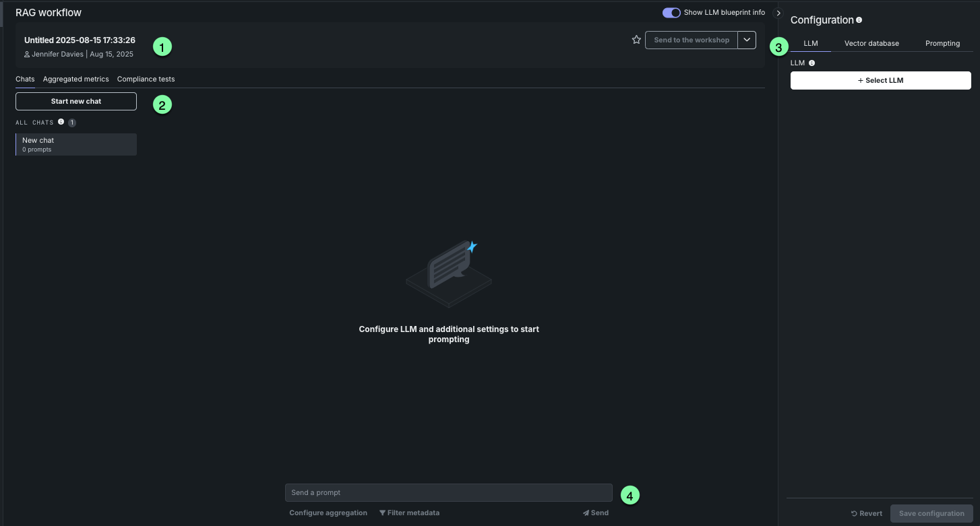Click the blueprint title Untitled 2025-08-15 17:33:26
The height and width of the screenshot is (526, 980).
[x=80, y=40]
